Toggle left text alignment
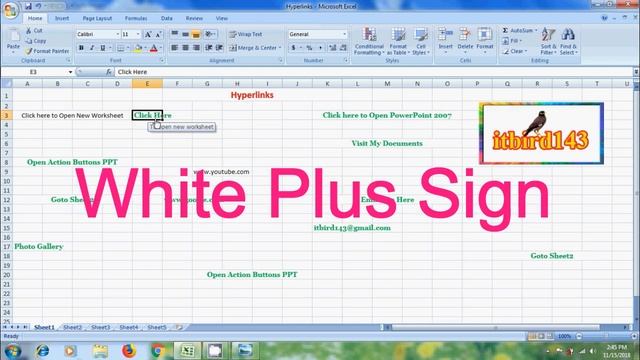The height and width of the screenshot is (360, 640). pos(175,48)
